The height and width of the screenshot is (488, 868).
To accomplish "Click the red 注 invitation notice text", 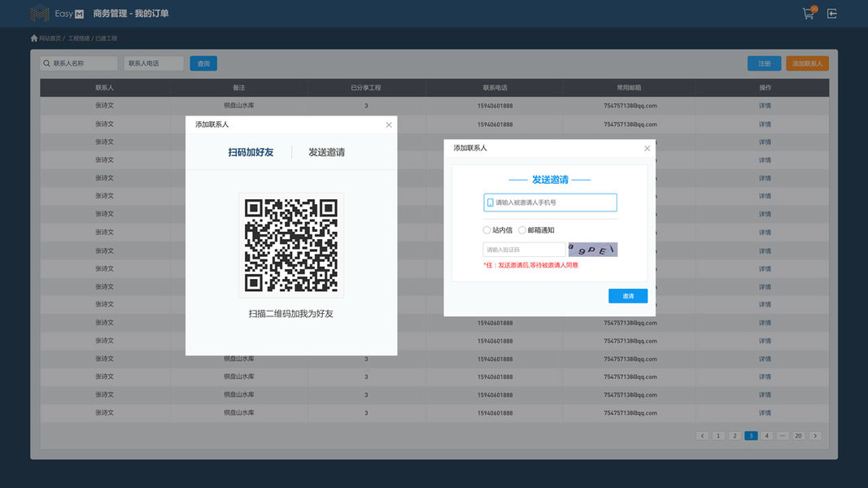I will coord(531,266).
